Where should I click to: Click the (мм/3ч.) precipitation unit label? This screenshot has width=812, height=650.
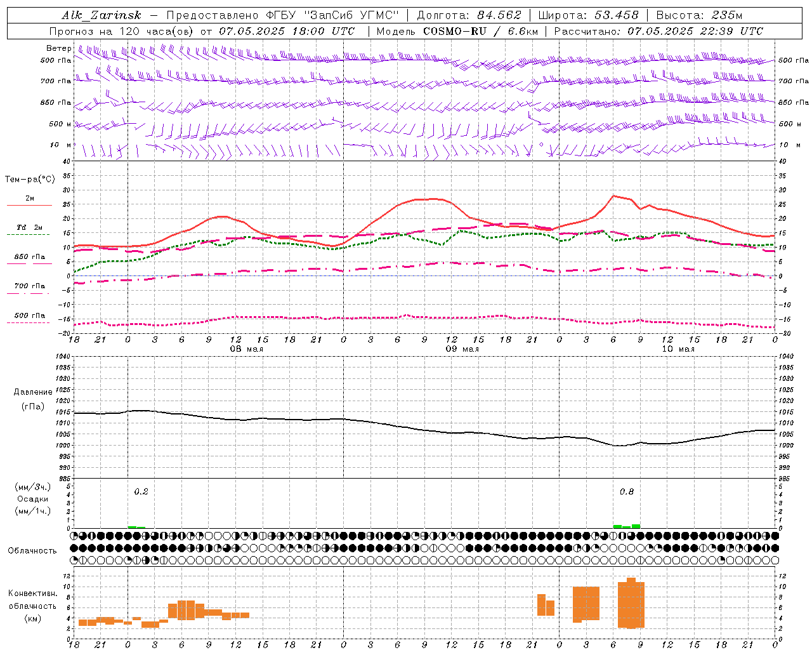pyautogui.click(x=32, y=487)
